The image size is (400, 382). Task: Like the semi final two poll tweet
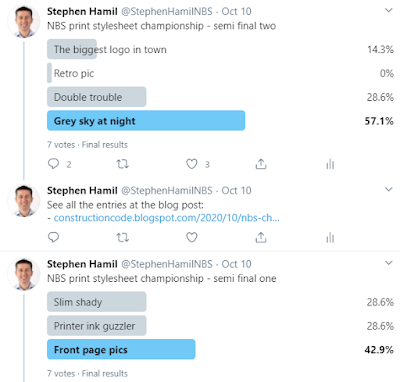coord(191,164)
